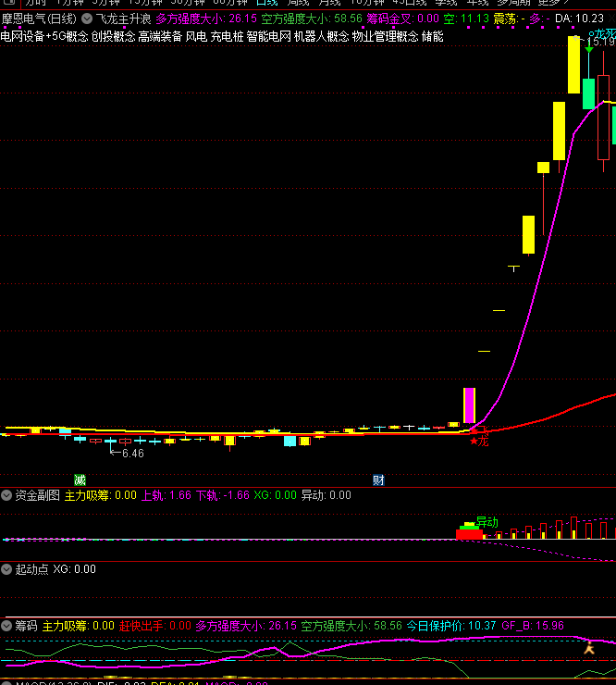This screenshot has height=685, width=616.
Task: Click the red block under 异动 in 资金副图
Action: tap(469, 534)
